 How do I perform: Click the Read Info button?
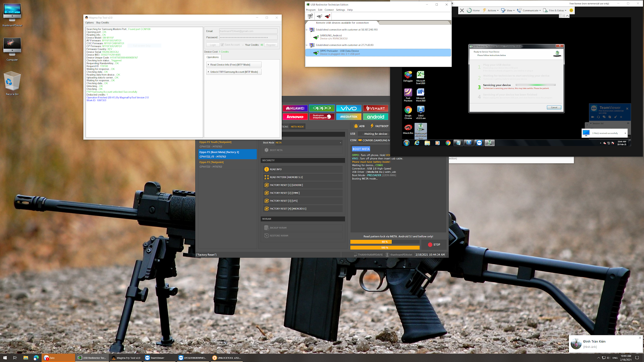275,169
